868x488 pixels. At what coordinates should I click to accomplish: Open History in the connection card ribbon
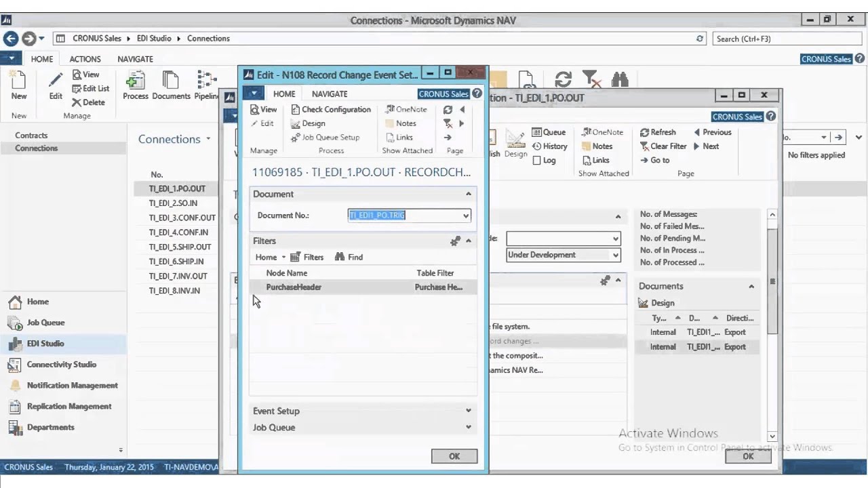point(549,146)
